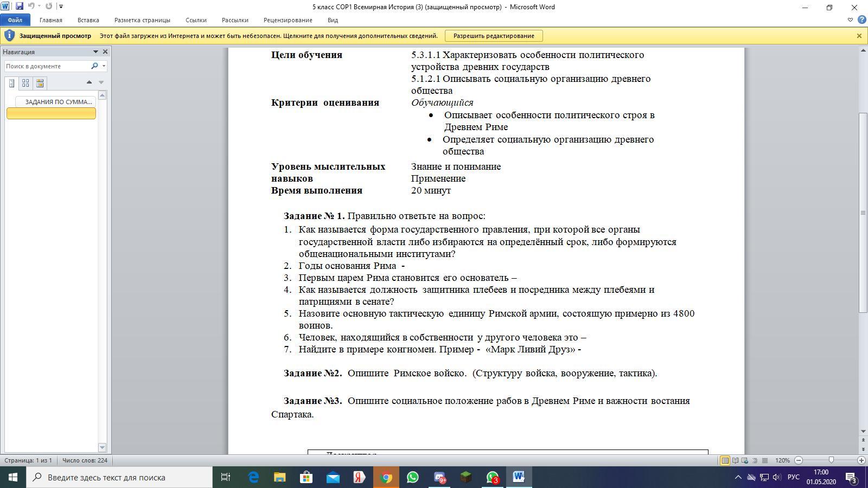Click the Redo icon in the title bar
Viewport: 868px width, 488px height.
coord(49,7)
